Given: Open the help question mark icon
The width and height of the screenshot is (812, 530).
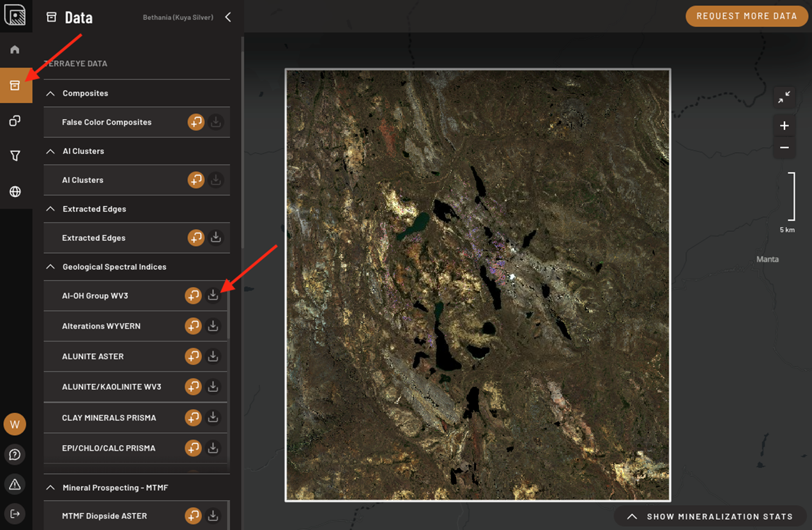Looking at the screenshot, I should (x=15, y=455).
